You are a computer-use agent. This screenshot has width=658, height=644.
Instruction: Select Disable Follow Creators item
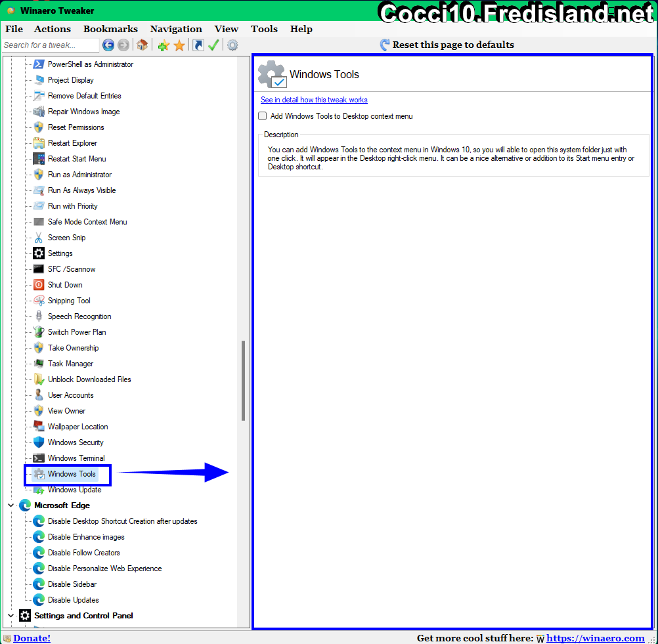(x=83, y=553)
